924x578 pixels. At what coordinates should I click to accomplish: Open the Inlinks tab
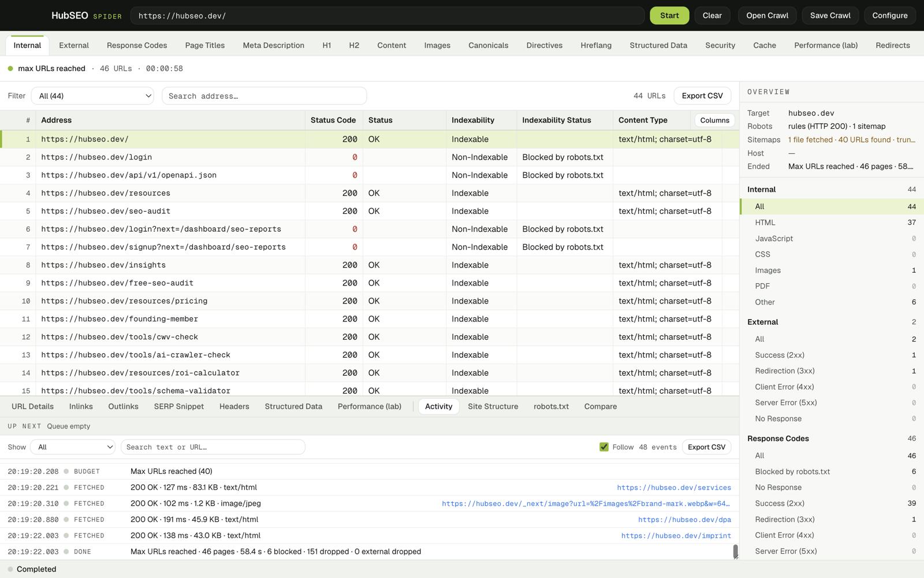coord(81,406)
